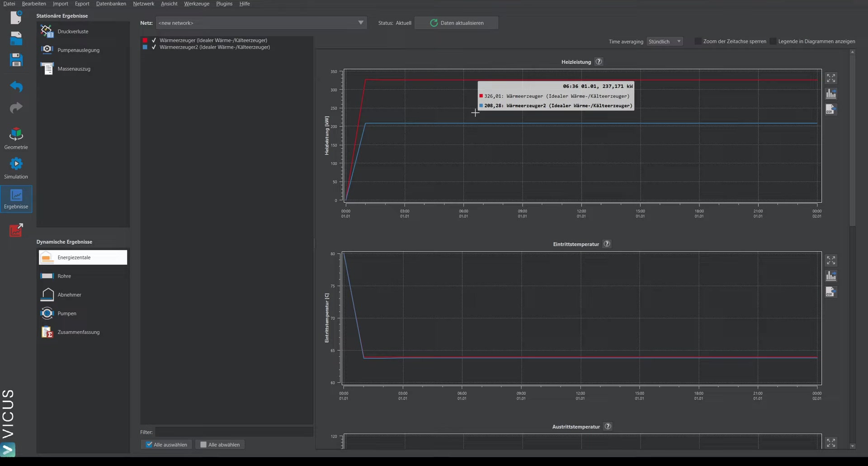The height and width of the screenshot is (466, 868).
Task: Toggle Wärmeerzeuger checkmark in the list
Action: point(154,40)
